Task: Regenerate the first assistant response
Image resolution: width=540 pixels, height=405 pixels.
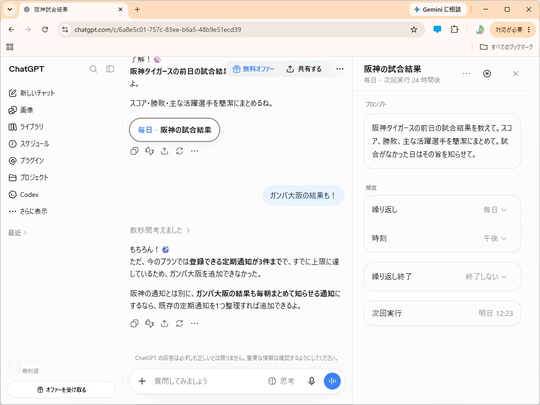Action: [179, 151]
